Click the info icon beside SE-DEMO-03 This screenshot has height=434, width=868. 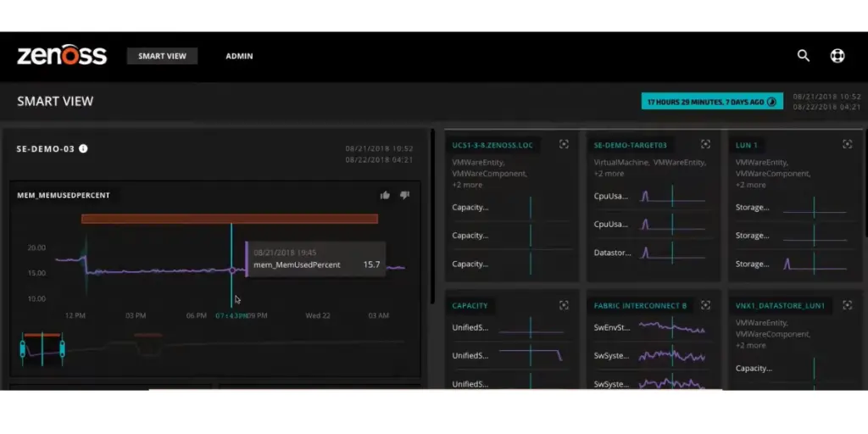coord(83,148)
